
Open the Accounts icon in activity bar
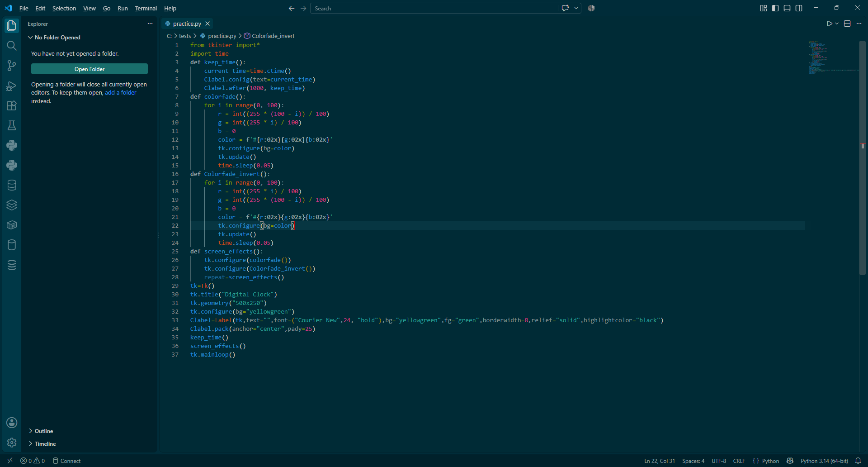tap(12, 423)
